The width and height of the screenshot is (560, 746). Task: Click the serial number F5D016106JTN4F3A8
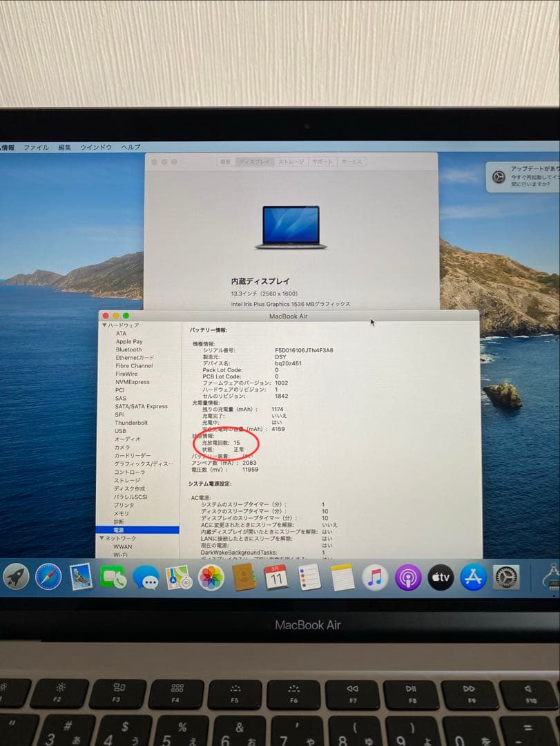(304, 350)
